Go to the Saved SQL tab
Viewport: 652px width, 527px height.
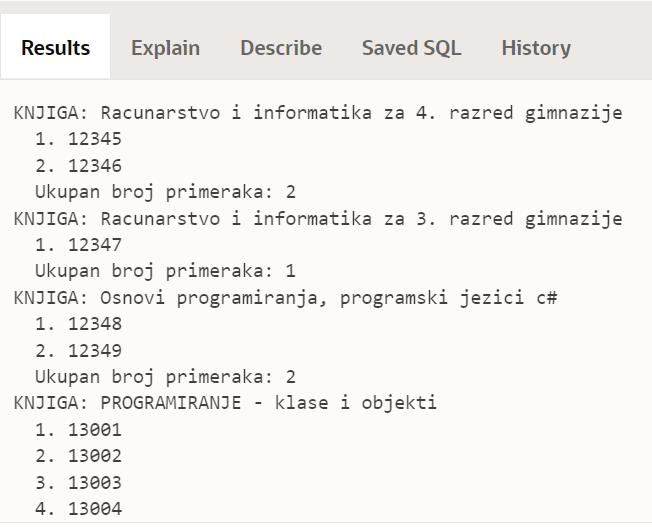pyautogui.click(x=411, y=48)
